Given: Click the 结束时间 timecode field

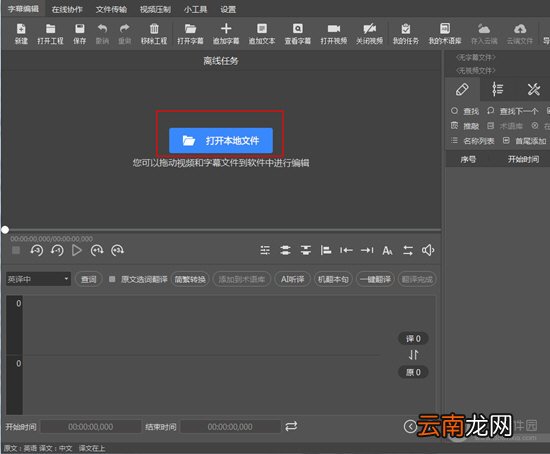Looking at the screenshot, I should click(x=230, y=427).
